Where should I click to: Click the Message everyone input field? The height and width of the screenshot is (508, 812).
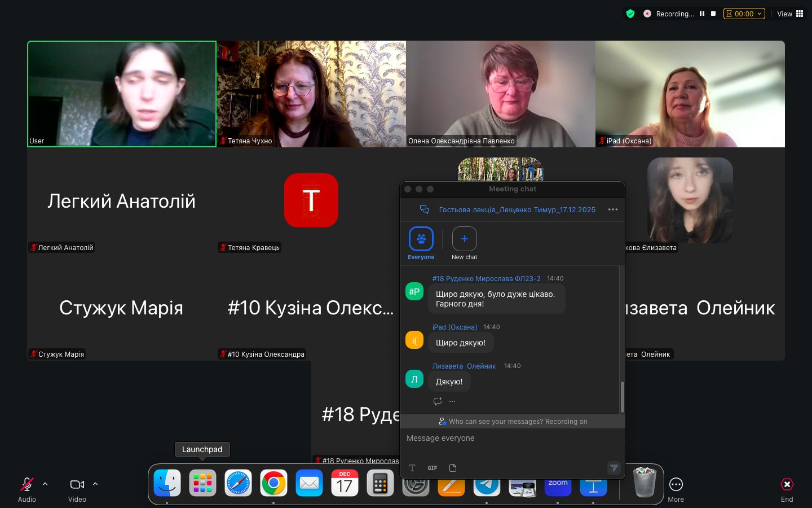pyautogui.click(x=512, y=439)
